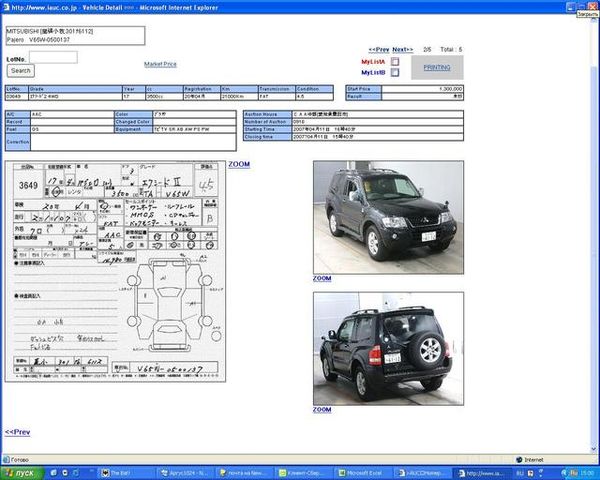
Task: Open the auction sheet image
Action: 115,271
